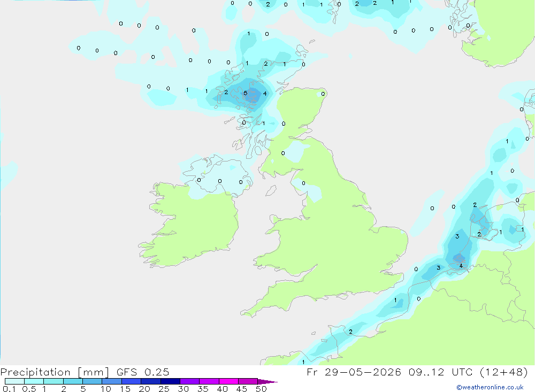Choose the 40–45 mm magenta legend swatch
This screenshot has width=535, height=392.
pyautogui.click(x=228, y=381)
